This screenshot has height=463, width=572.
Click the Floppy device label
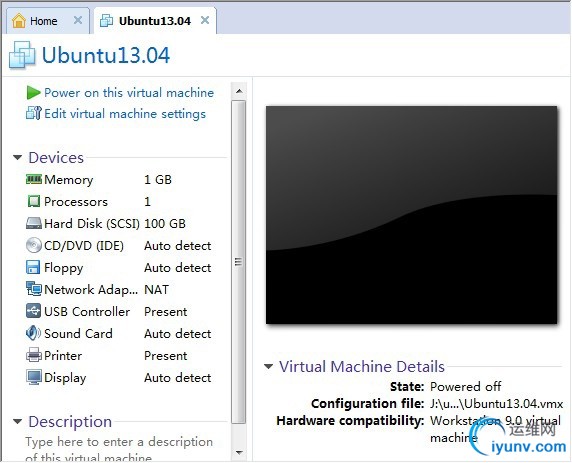[63, 268]
